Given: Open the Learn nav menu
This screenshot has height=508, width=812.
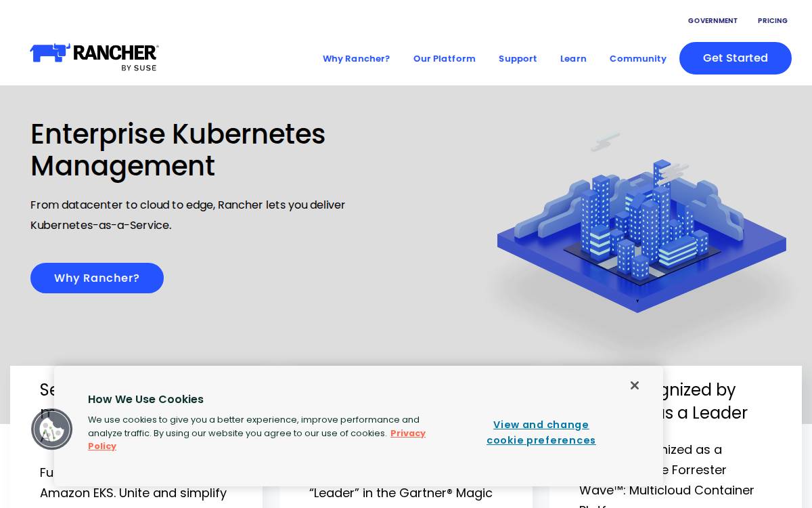Looking at the screenshot, I should point(573,59).
